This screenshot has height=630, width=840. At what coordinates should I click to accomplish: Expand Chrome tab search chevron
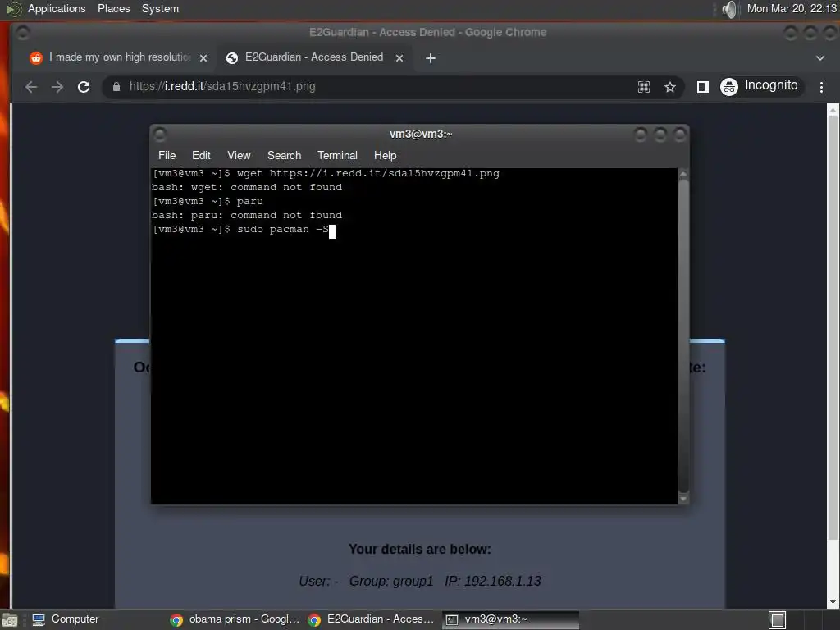820,58
